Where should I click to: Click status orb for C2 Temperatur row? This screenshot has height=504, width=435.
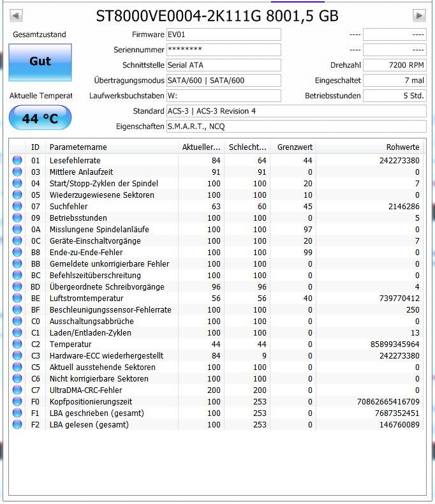click(17, 344)
